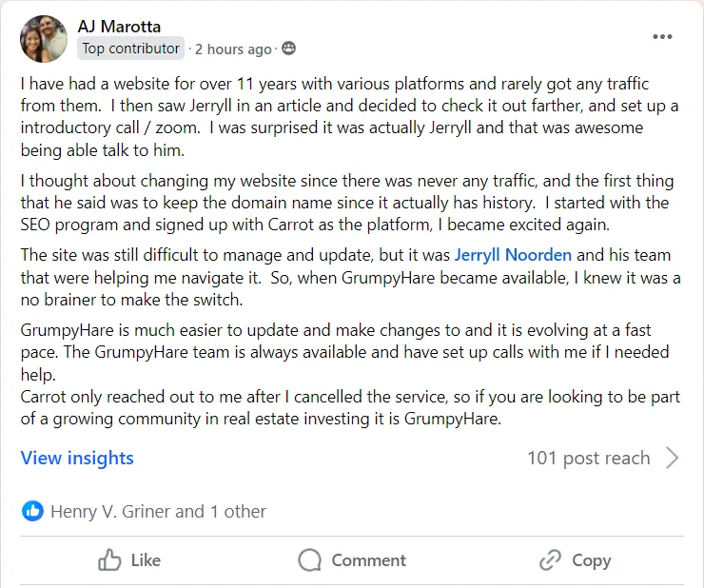Screen dimensions: 704x588
Task: View reactions from Henry V. Griner and 1 other
Action: (x=158, y=511)
